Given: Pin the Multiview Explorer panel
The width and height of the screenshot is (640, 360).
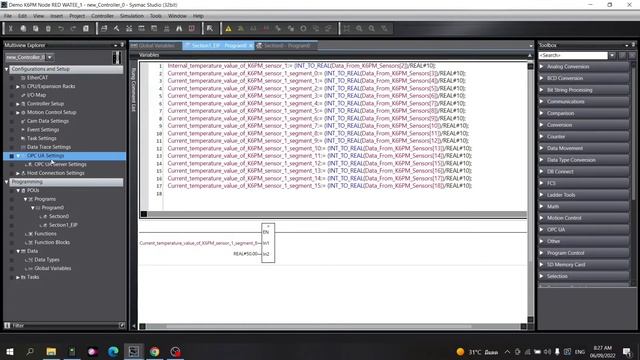Looking at the screenshot, I should coord(122,45).
